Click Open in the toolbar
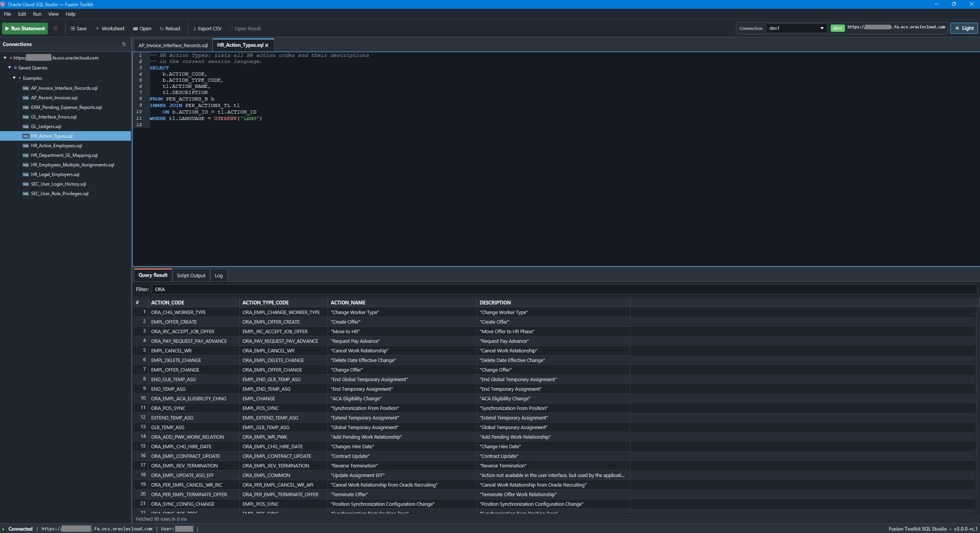This screenshot has height=533, width=980. point(142,28)
